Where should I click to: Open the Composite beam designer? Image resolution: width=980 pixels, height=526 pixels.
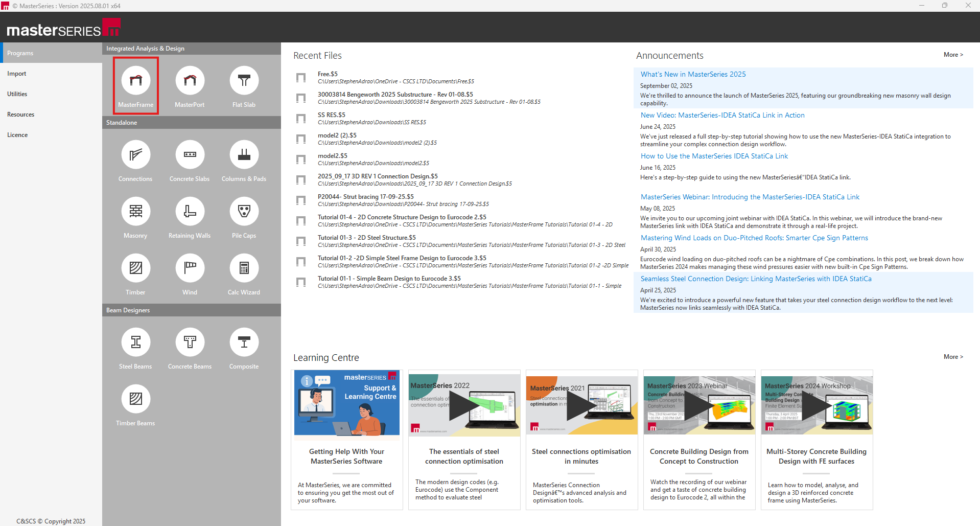point(244,342)
